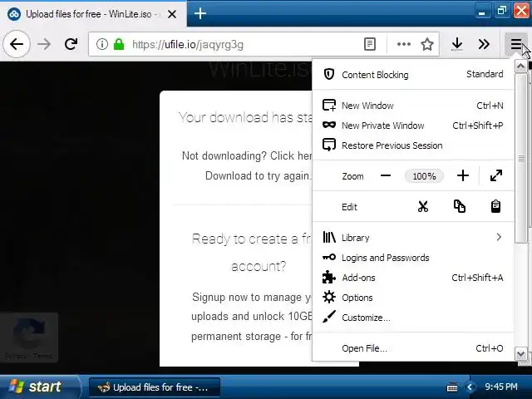Expand the Library submenu
Screen dimensions: 532x399
pos(413,238)
